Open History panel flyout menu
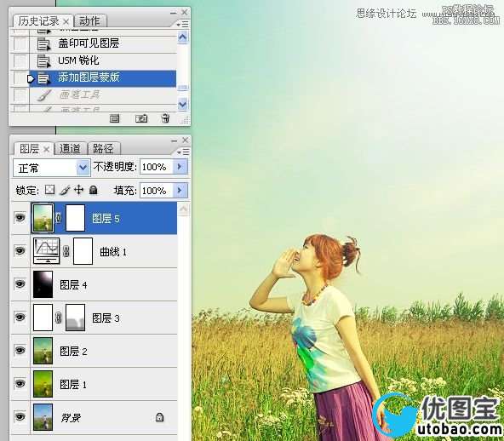Image resolution: width=504 pixels, height=441 pixels. coord(183,24)
